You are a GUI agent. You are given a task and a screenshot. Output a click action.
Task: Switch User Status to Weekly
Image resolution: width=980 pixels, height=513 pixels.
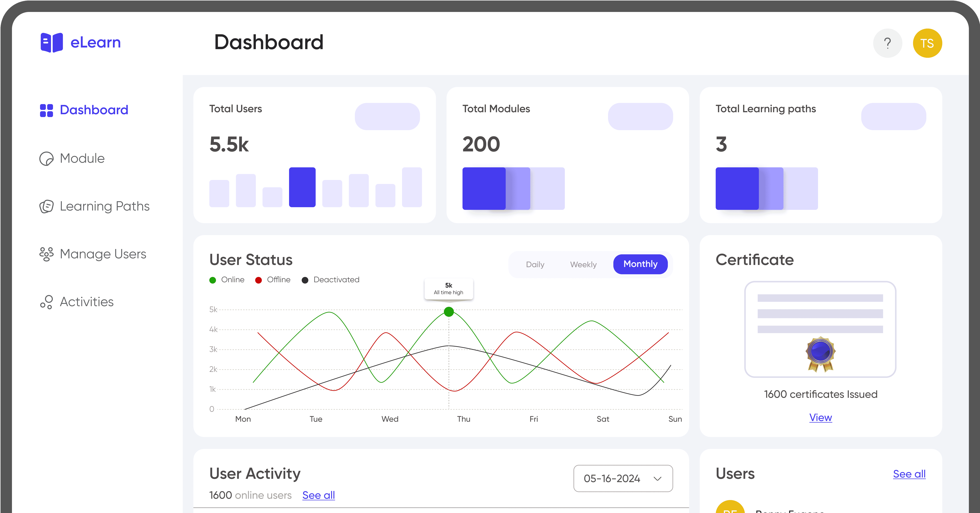pyautogui.click(x=583, y=265)
